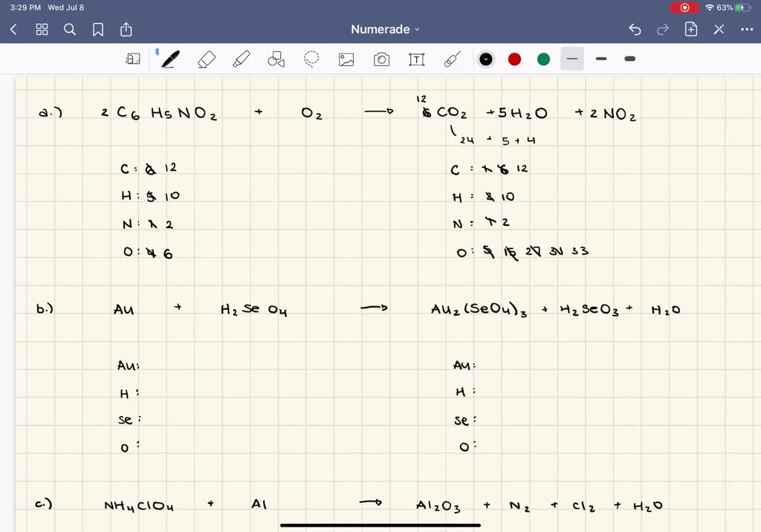This screenshot has width=761, height=532.
Task: Open the camera to capture a photo
Action: 381,59
